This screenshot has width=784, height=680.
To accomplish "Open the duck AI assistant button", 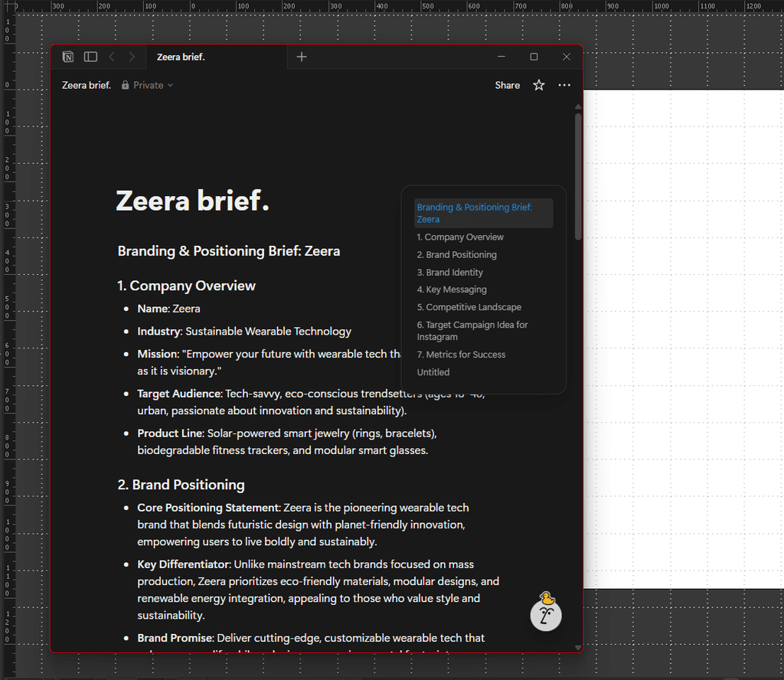I will 546,613.
